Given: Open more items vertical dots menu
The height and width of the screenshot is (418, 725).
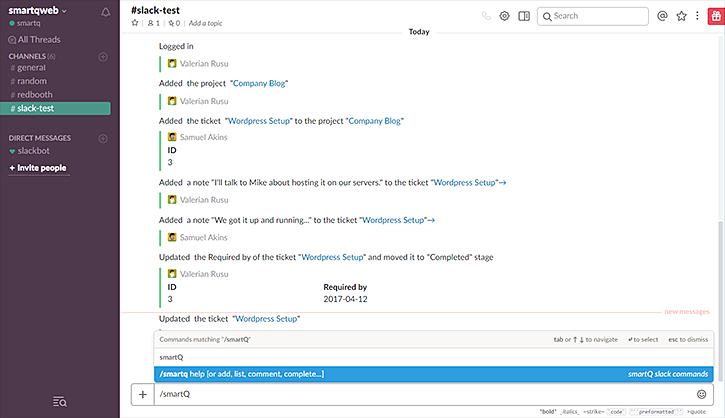Looking at the screenshot, I should pyautogui.click(x=697, y=16).
